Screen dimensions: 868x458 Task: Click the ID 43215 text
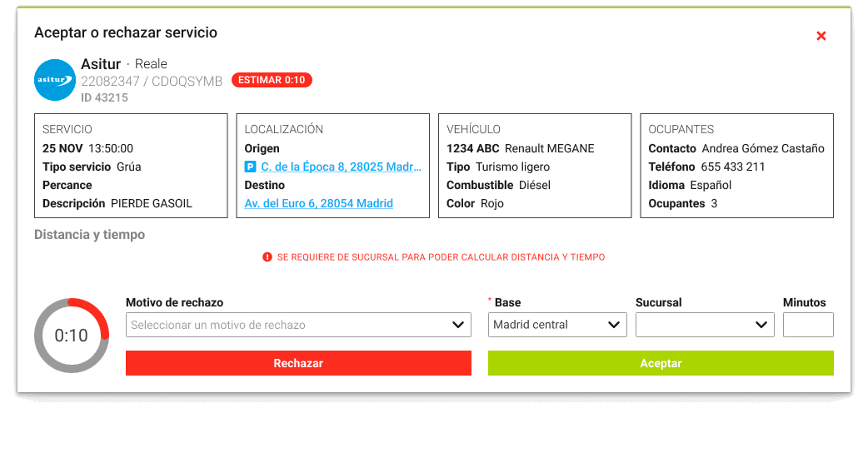104,98
